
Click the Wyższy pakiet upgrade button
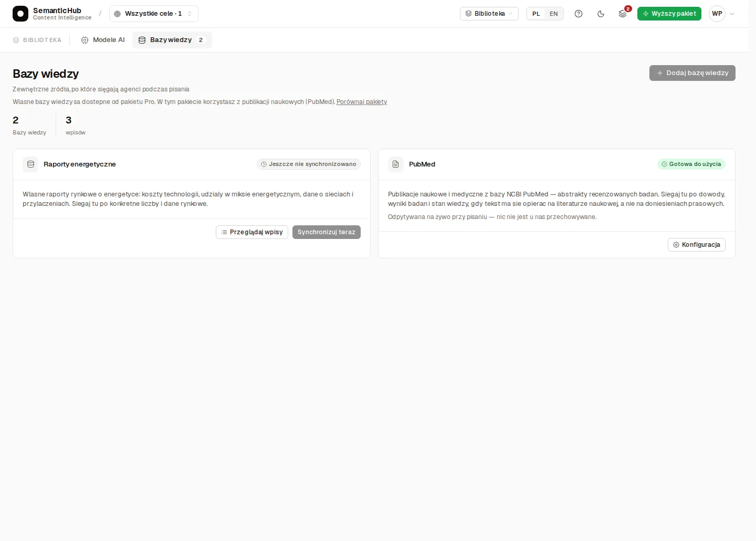tap(669, 14)
